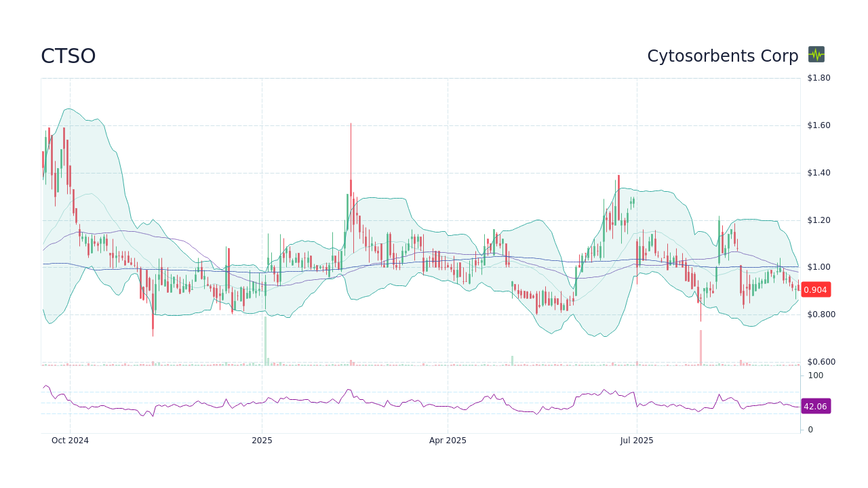Select the Cytosorbents Corp company name

pos(723,56)
